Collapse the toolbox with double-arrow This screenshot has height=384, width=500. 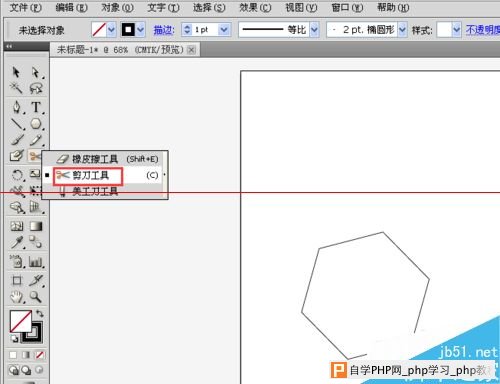[x=9, y=47]
